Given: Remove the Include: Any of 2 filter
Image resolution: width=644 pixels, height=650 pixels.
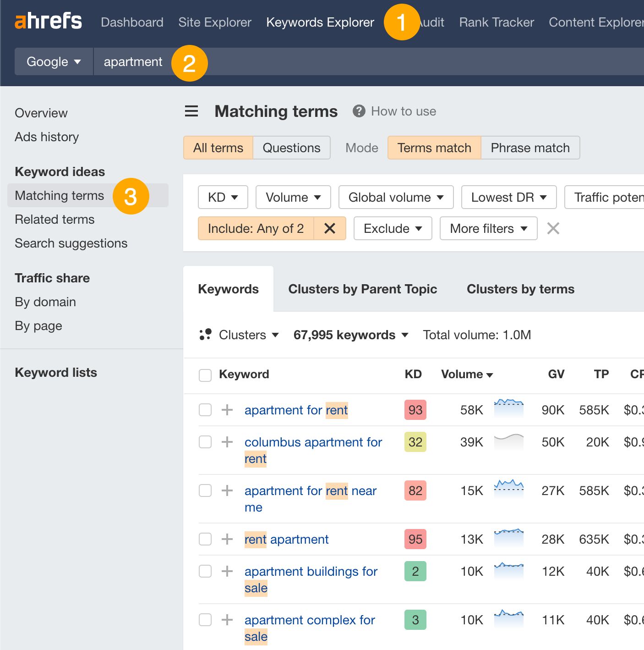Looking at the screenshot, I should tap(330, 228).
